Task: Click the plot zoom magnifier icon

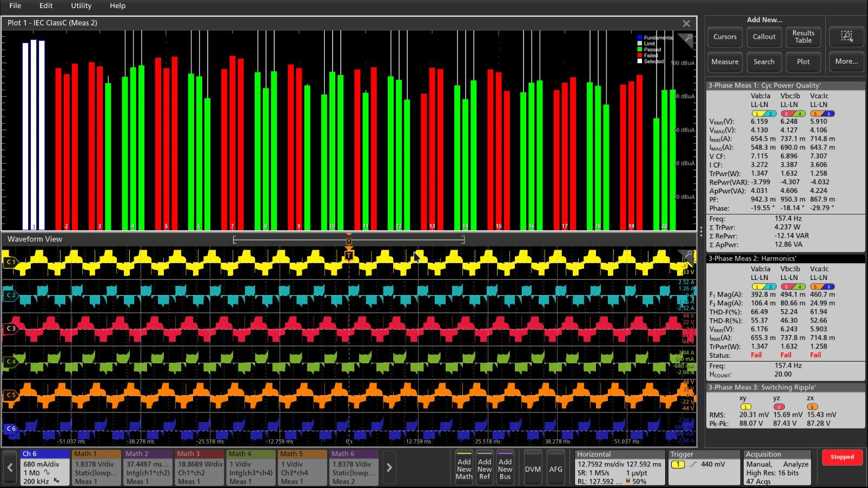Action: [687, 39]
